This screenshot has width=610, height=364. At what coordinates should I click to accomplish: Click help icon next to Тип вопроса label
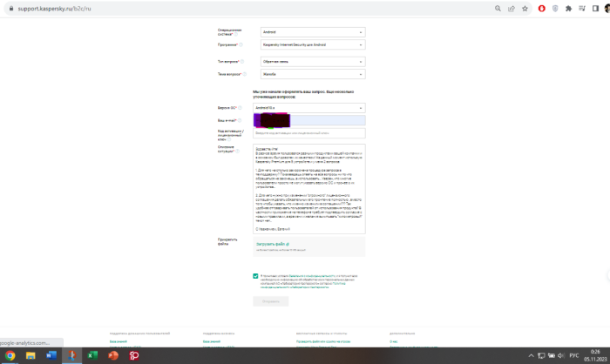click(x=242, y=62)
